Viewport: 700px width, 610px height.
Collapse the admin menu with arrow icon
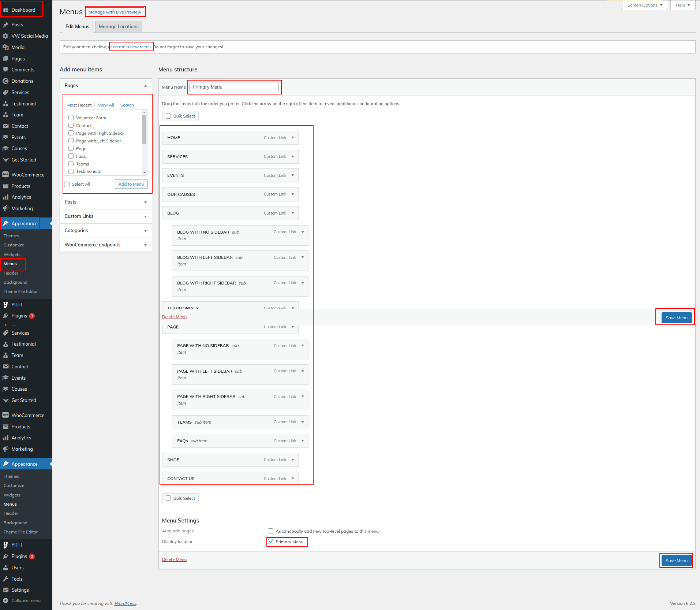click(x=5, y=600)
